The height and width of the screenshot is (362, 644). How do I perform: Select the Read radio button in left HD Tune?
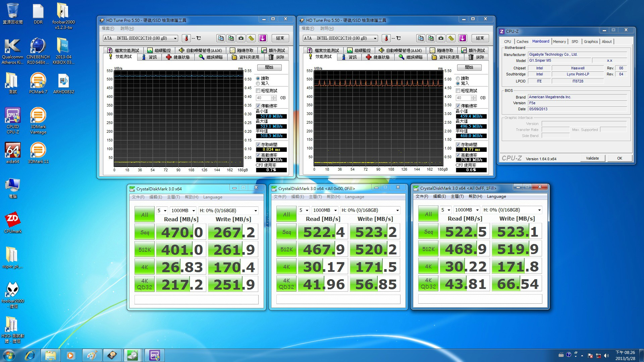pos(258,78)
